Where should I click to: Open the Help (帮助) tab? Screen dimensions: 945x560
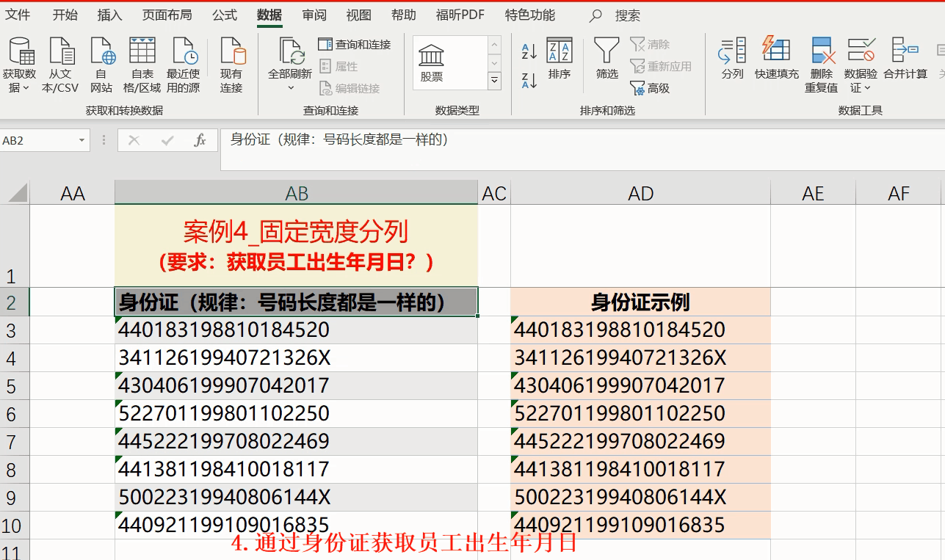[403, 15]
